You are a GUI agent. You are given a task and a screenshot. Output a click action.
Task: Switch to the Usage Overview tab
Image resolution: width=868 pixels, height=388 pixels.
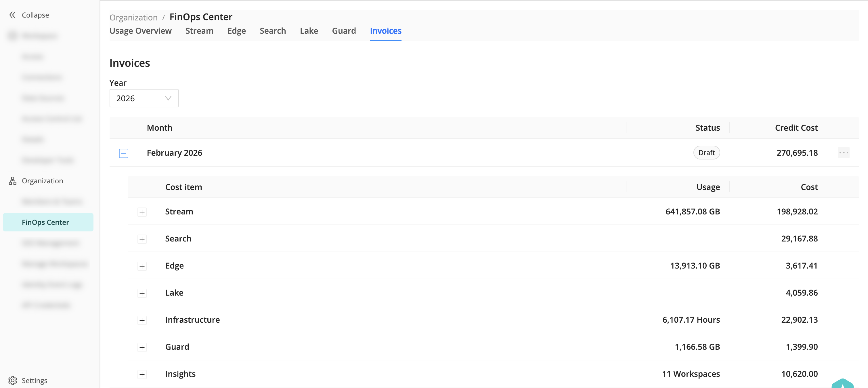point(141,31)
